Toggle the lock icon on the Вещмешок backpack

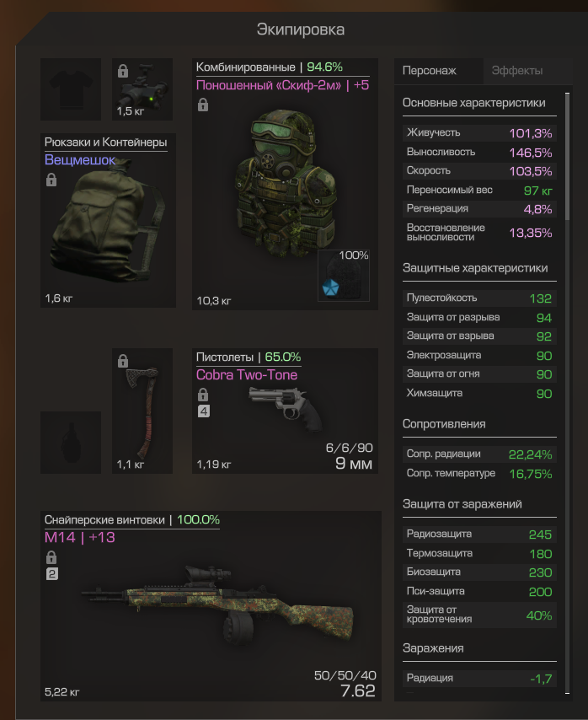51,179
